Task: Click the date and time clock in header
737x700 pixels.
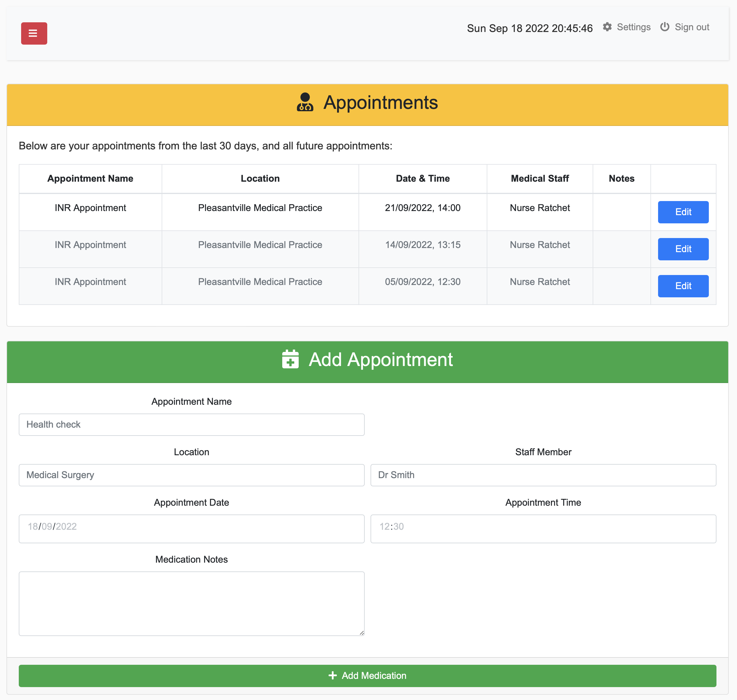Action: [530, 28]
